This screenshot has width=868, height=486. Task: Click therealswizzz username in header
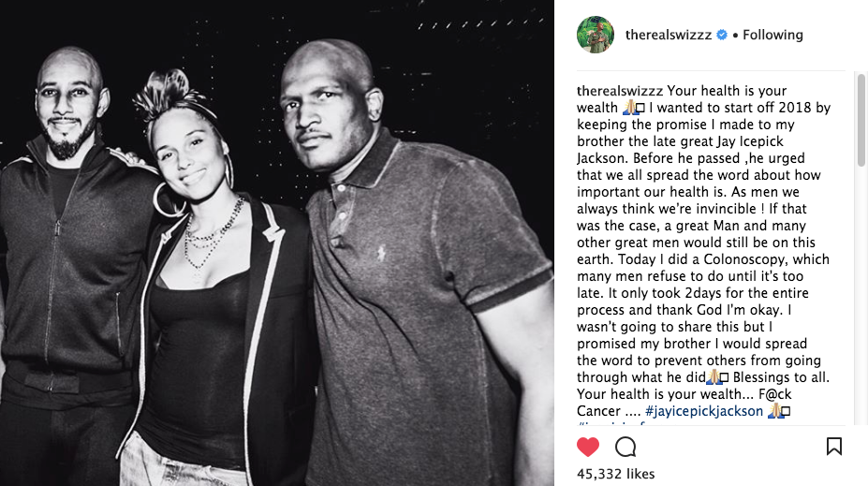(669, 35)
